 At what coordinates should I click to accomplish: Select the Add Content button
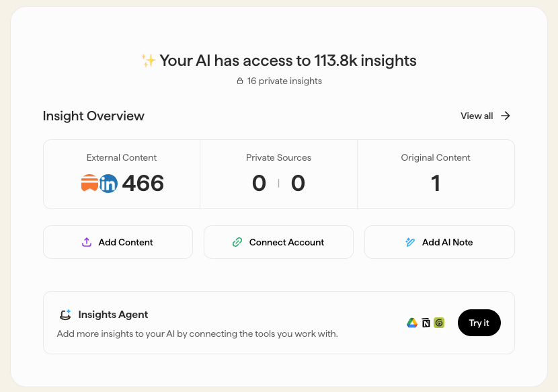click(118, 242)
